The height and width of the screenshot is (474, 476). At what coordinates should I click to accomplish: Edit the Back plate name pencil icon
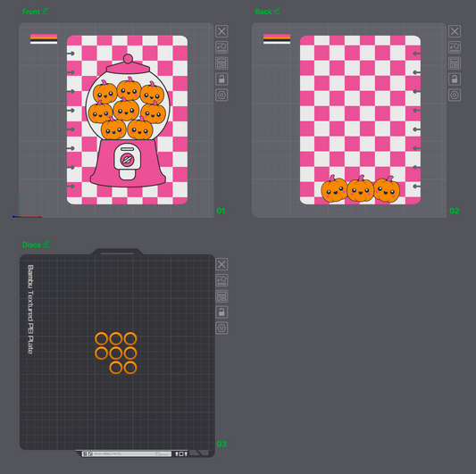277,12
